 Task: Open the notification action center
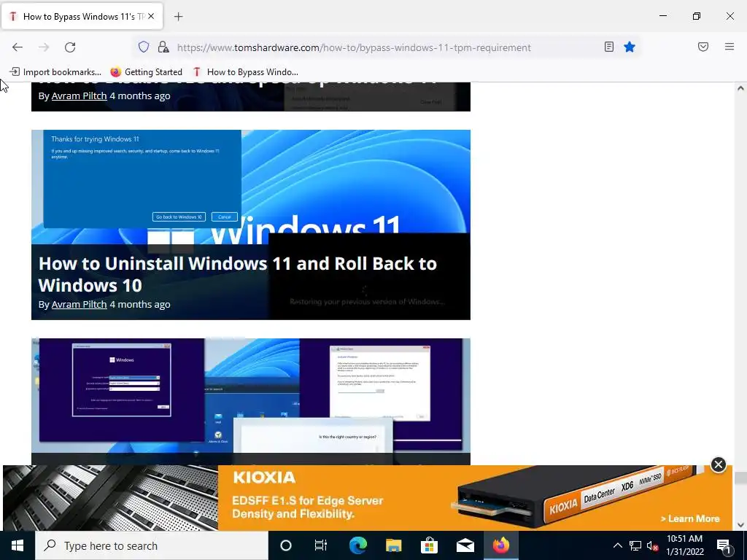[x=724, y=545]
